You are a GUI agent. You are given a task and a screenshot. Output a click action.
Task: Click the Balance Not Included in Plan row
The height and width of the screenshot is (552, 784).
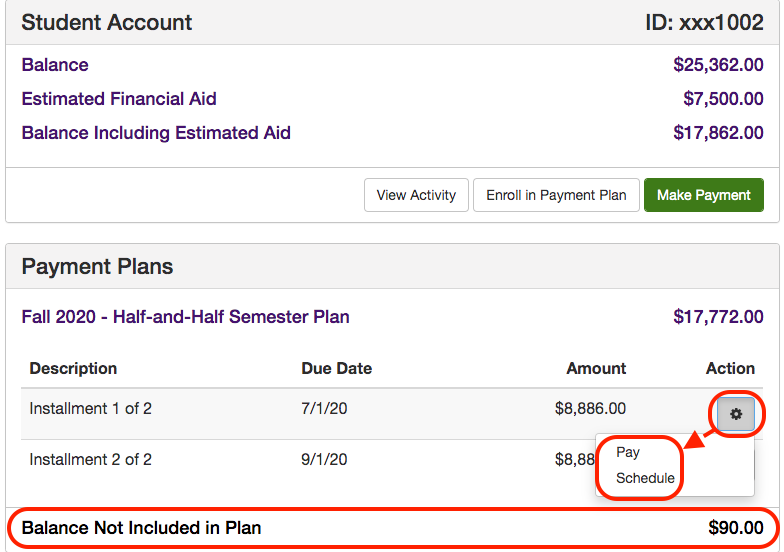[141, 528]
